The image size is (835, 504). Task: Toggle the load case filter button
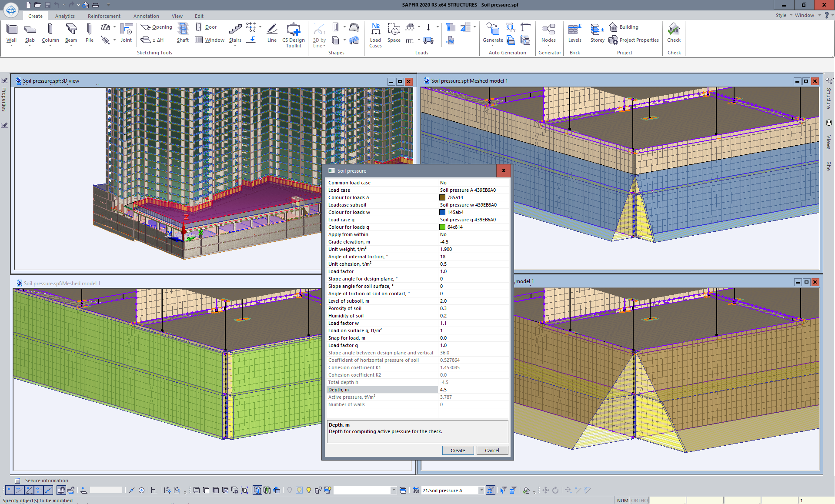[x=490, y=490]
